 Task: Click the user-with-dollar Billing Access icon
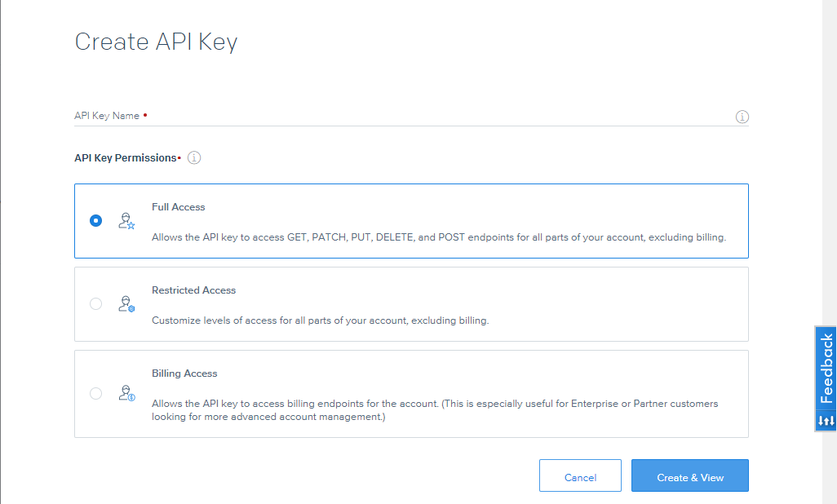[x=126, y=393]
